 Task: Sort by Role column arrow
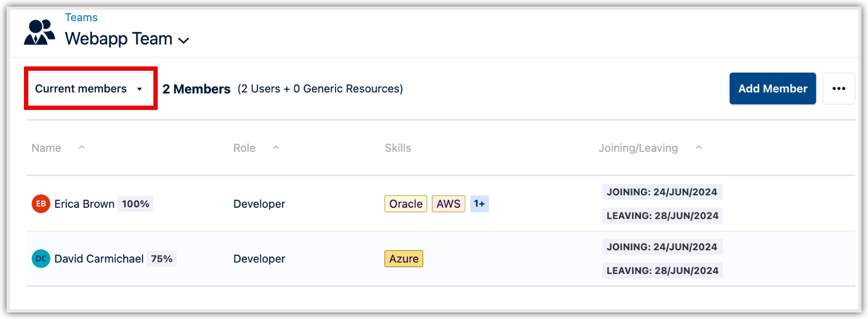[x=276, y=148]
